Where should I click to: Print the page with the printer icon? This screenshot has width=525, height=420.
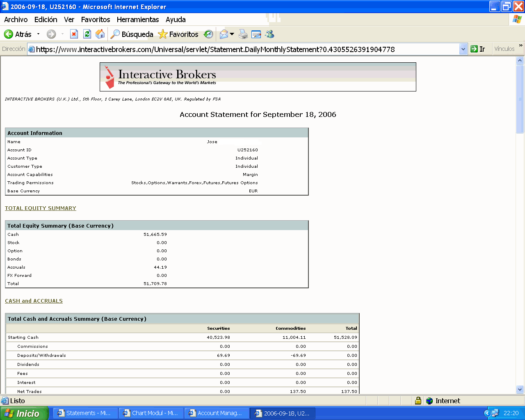point(243,34)
